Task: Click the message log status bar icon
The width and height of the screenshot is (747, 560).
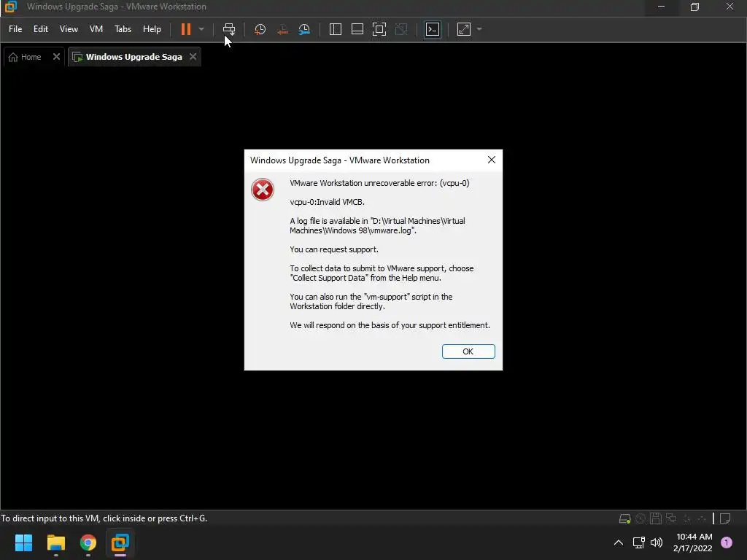Action: click(725, 518)
